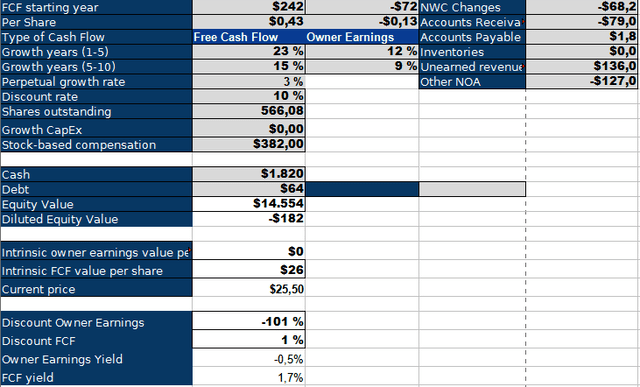The width and height of the screenshot is (640, 387).
Task: Select the 566,08 shares outstanding value
Action: point(249,111)
